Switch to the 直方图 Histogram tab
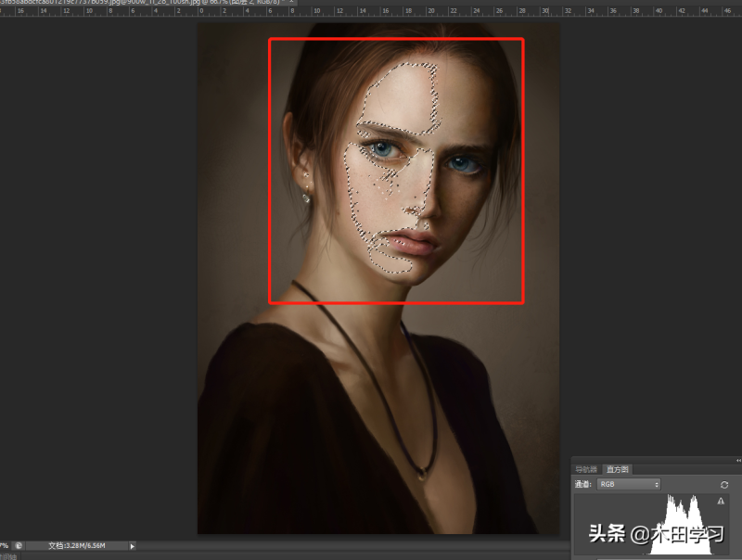742x560 pixels. tap(615, 470)
